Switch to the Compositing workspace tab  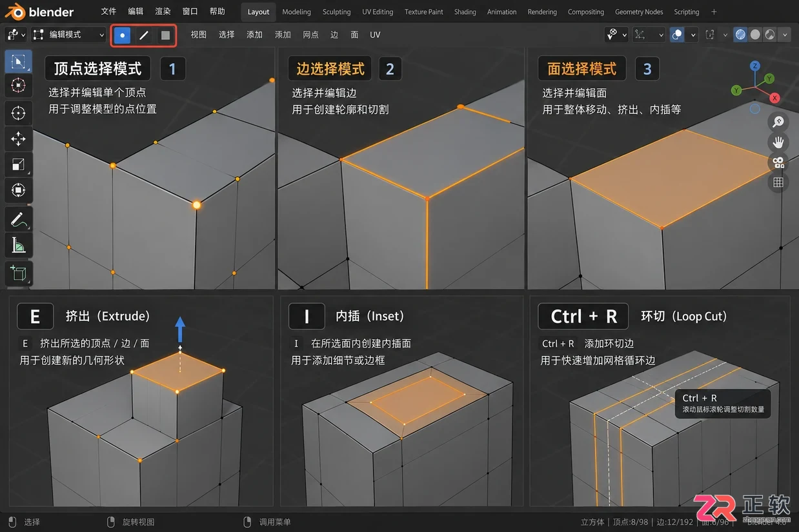(586, 12)
